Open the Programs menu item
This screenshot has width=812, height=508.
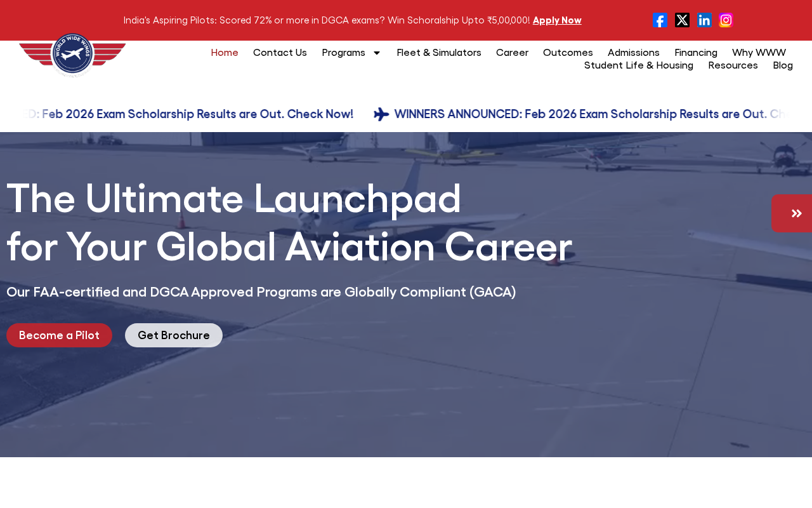click(x=344, y=53)
